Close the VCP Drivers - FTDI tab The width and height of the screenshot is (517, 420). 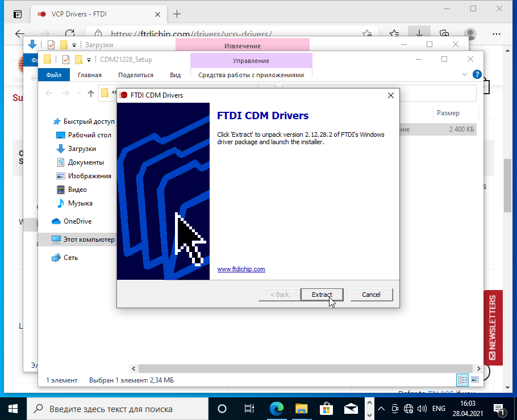tap(157, 15)
